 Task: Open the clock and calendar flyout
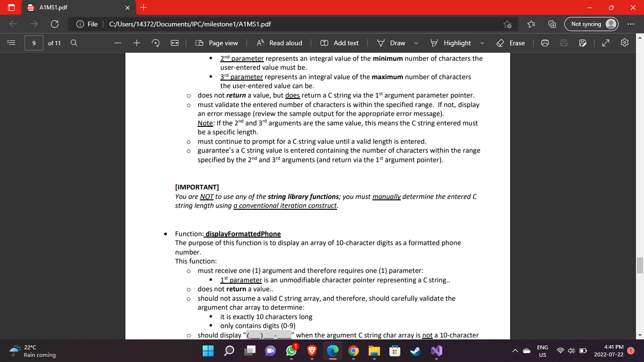coord(609,351)
